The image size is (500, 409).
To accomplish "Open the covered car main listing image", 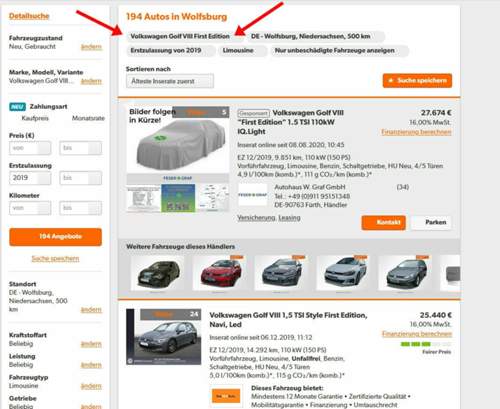I will pyautogui.click(x=178, y=139).
